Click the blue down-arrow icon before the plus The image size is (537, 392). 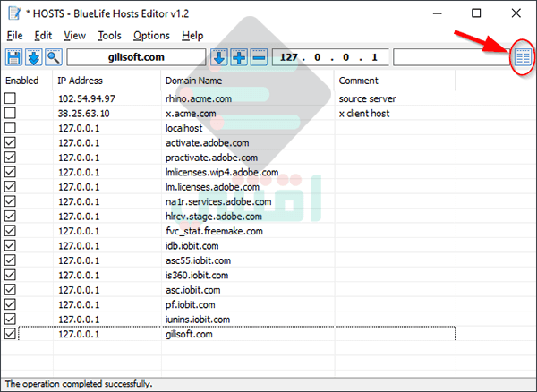pos(219,57)
